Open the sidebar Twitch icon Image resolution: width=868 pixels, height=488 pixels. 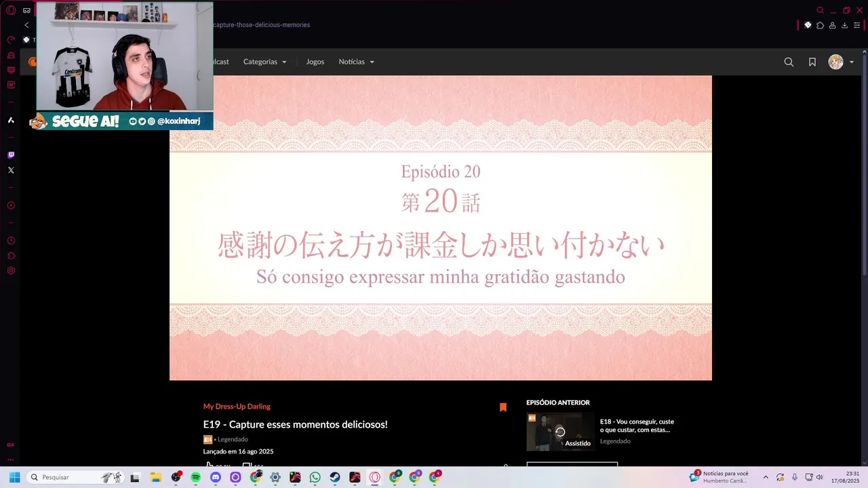click(x=11, y=155)
